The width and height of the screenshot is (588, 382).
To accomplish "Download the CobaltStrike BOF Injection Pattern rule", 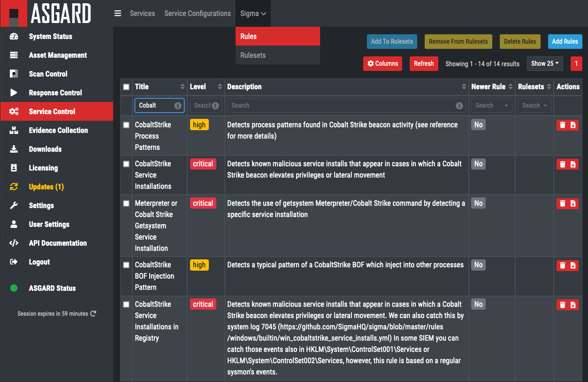I will (x=573, y=265).
